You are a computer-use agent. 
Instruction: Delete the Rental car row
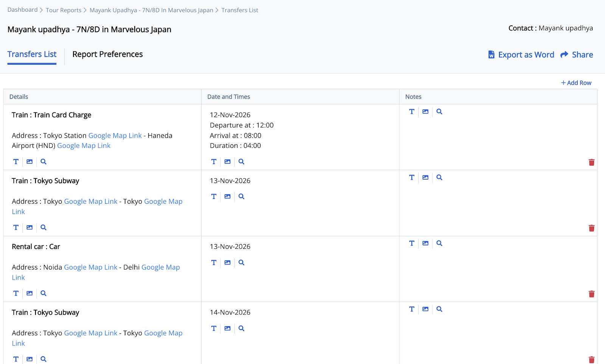pyautogui.click(x=592, y=294)
